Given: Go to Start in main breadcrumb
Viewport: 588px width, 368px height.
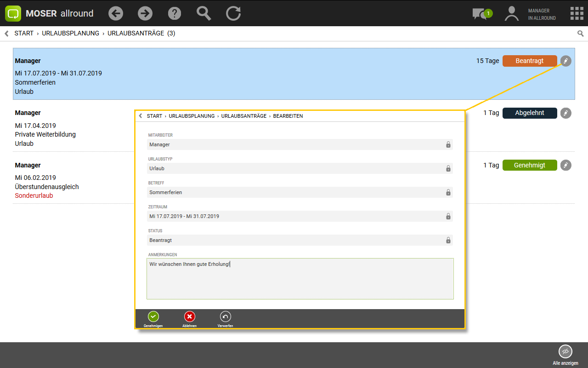Looking at the screenshot, I should pyautogui.click(x=24, y=34).
